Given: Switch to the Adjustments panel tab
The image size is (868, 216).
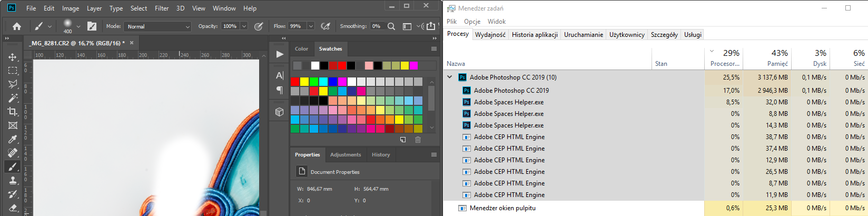Looking at the screenshot, I should pos(346,155).
